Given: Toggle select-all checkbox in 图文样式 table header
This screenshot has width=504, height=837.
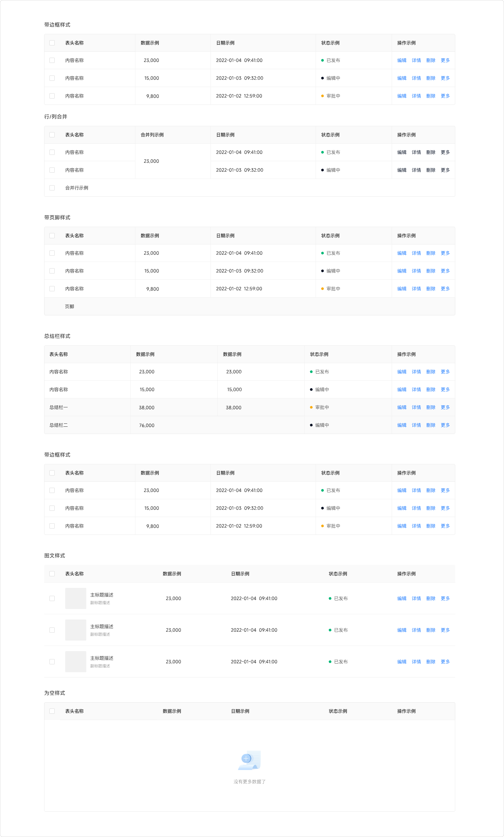Looking at the screenshot, I should 52,574.
